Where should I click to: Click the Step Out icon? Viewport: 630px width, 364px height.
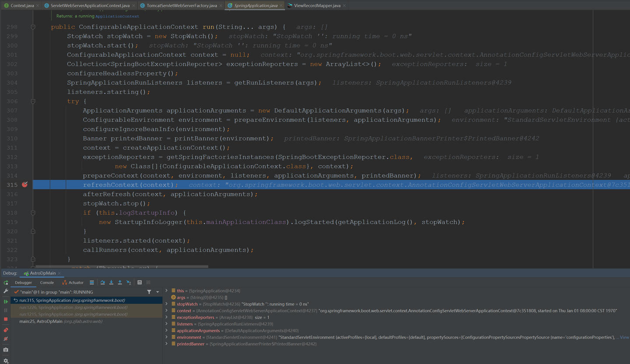coord(120,283)
